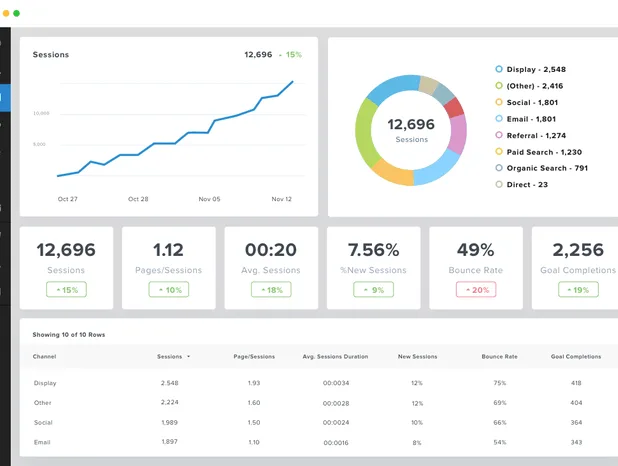Click the 2,256 Goal Completions stat card
The height and width of the screenshot is (466, 618).
pos(575,268)
